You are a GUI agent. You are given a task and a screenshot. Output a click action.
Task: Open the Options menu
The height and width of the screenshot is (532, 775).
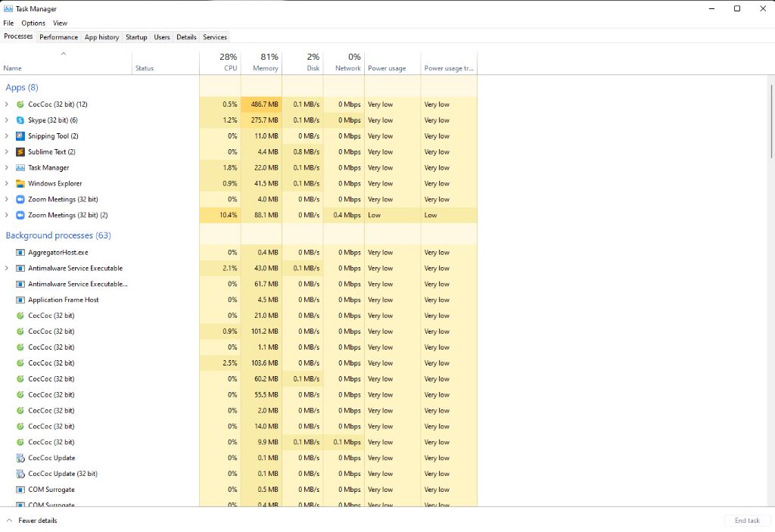pyautogui.click(x=33, y=23)
